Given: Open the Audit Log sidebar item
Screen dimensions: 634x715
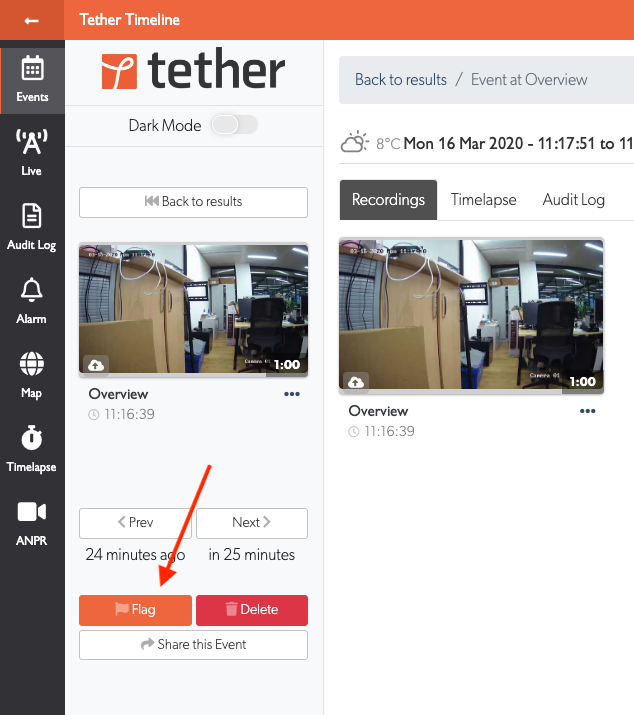Looking at the screenshot, I should point(32,227).
